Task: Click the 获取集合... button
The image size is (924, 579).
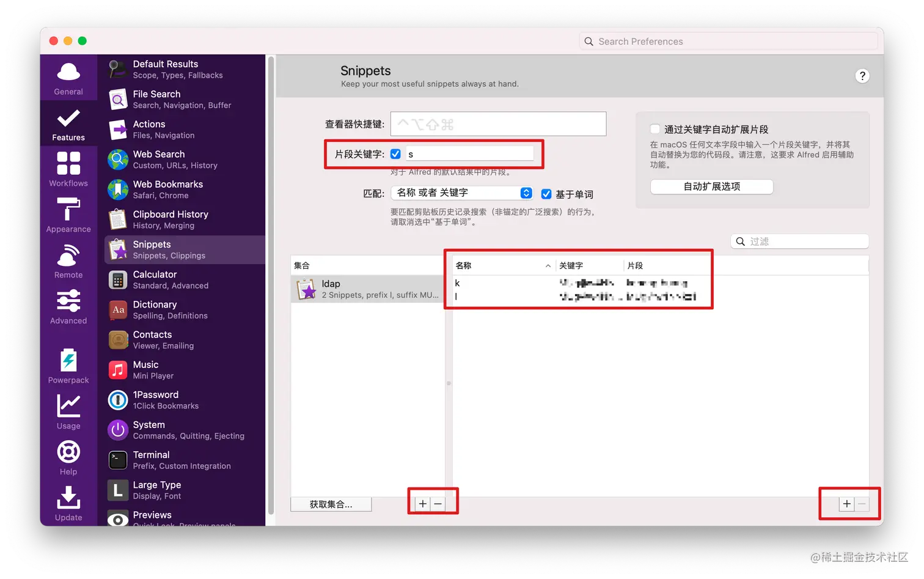Action: 331,504
